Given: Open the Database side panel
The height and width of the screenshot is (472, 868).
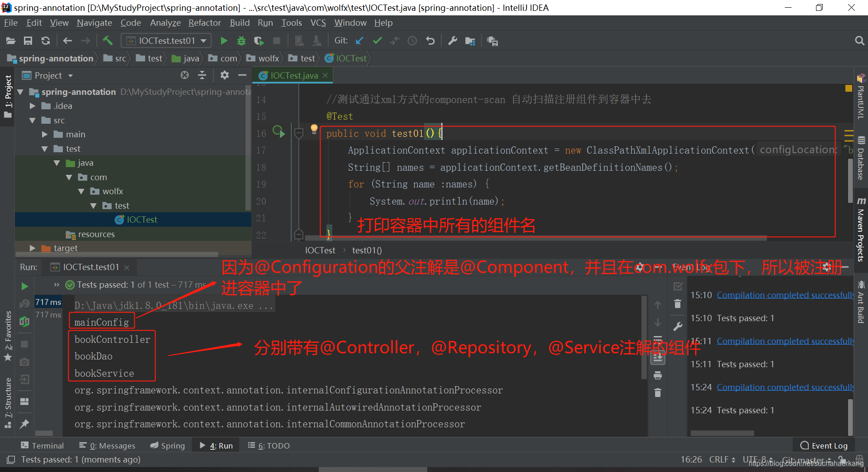Looking at the screenshot, I should coord(861,158).
